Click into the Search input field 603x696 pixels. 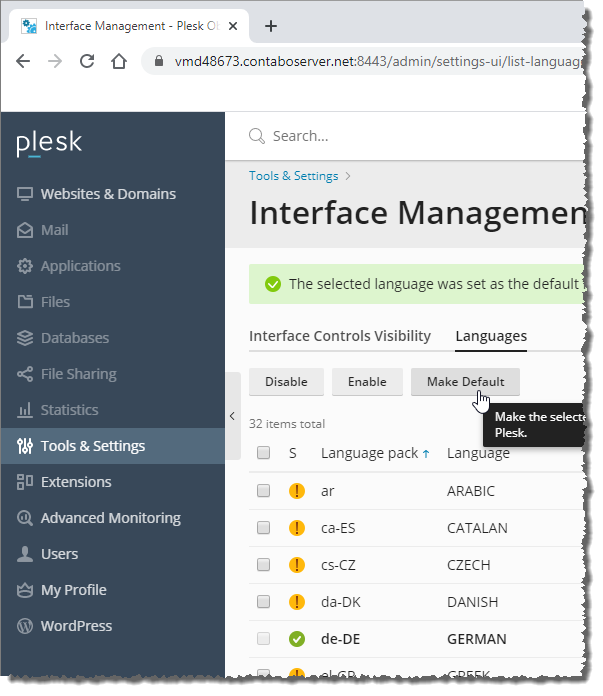coord(400,136)
